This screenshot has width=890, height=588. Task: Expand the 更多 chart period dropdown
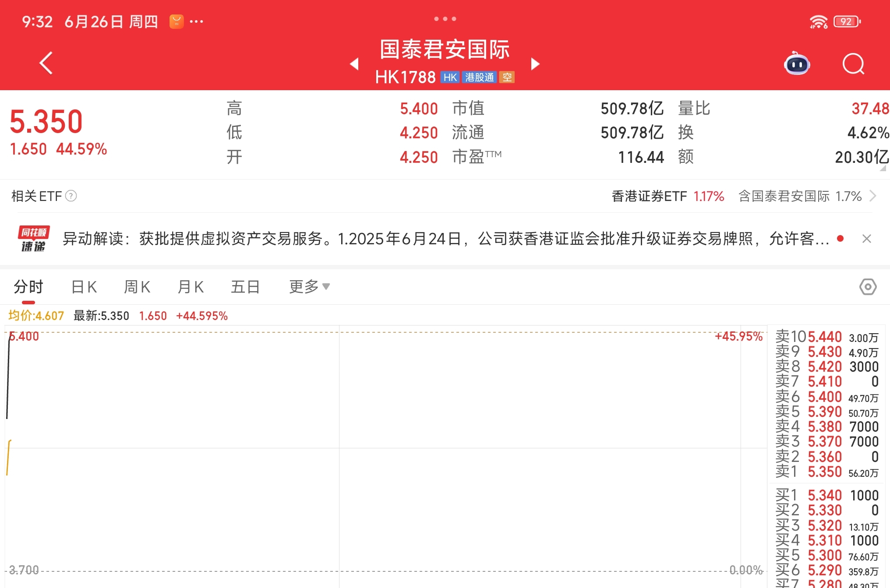(309, 287)
